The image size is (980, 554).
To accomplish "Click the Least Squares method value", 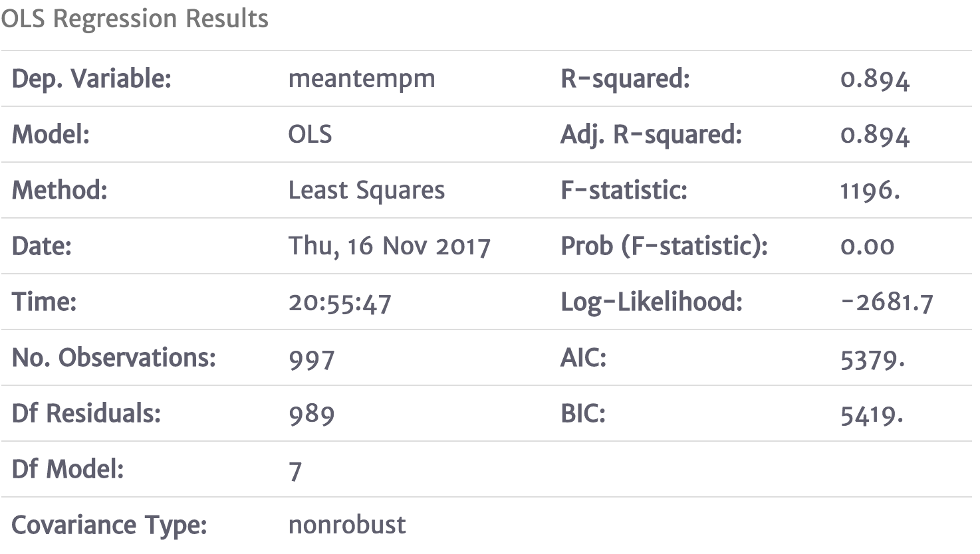I will 366,191.
